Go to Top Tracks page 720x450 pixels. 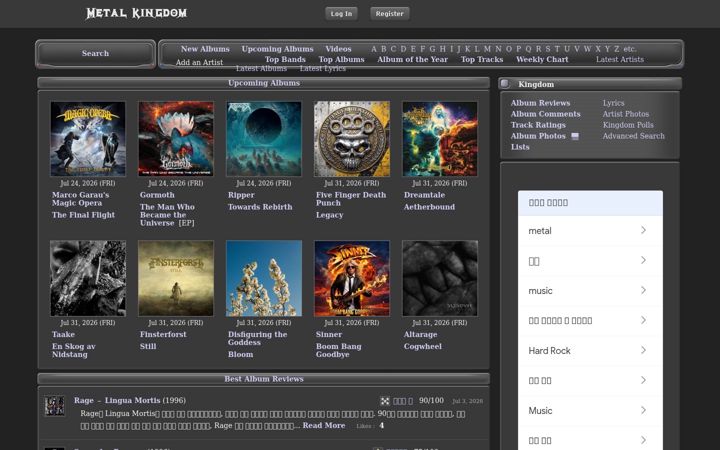pos(482,60)
